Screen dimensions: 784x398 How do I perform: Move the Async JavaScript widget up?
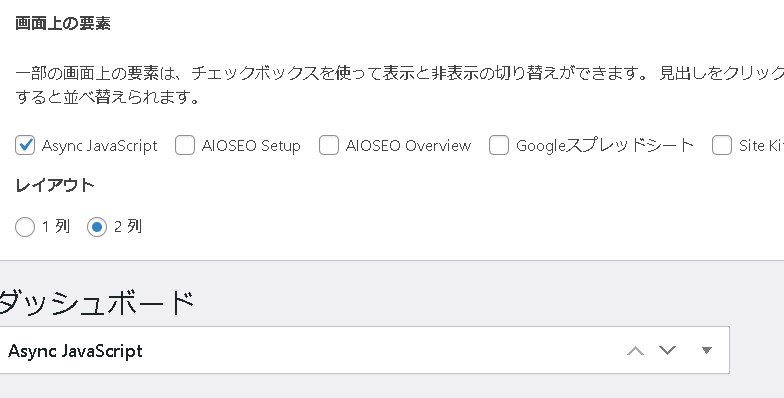click(x=636, y=350)
